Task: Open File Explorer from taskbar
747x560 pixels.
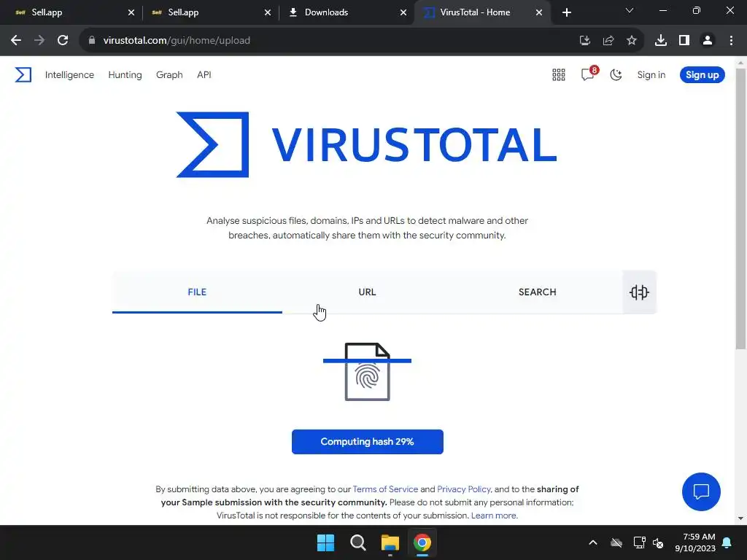Action: coord(390,542)
